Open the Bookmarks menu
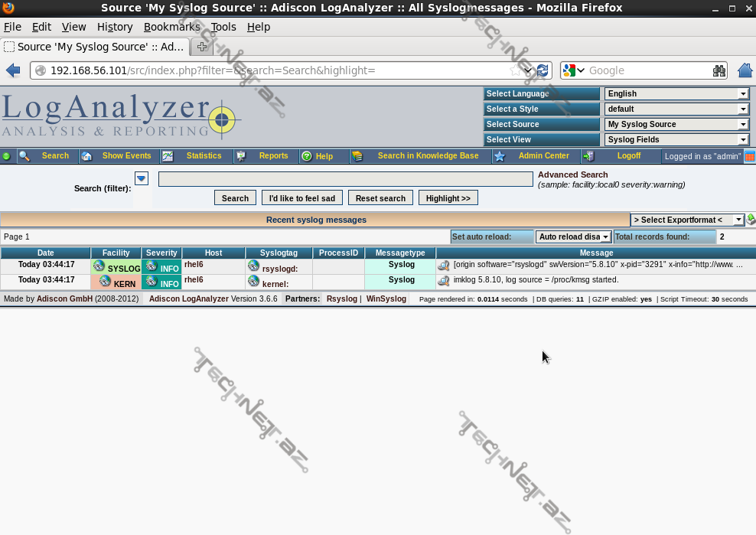 171,27
